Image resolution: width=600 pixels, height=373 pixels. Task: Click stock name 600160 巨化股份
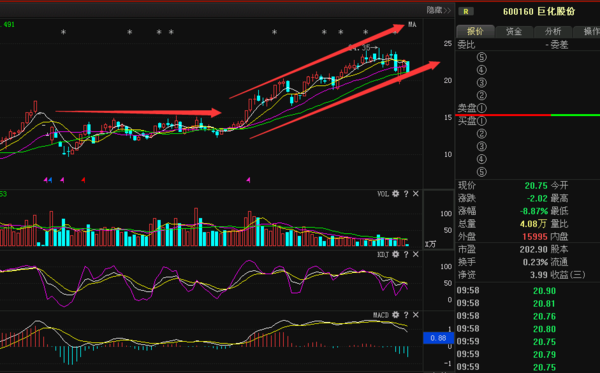[539, 11]
